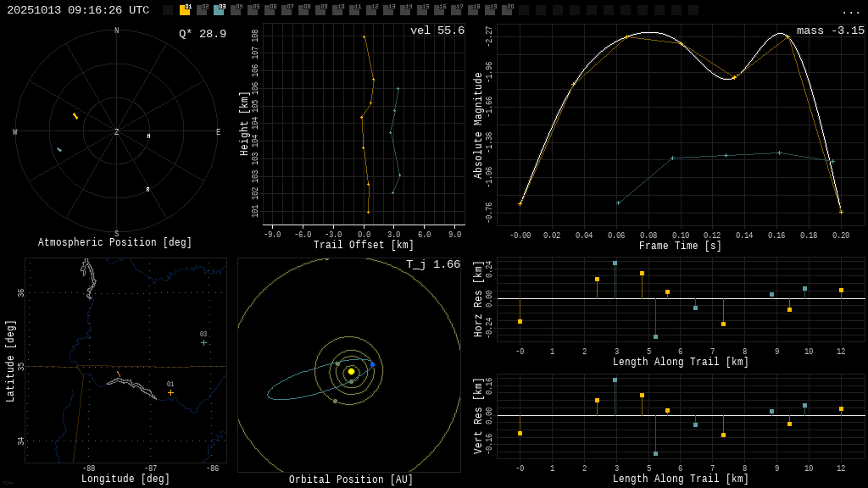Click station 01 yellow cross on map
Viewport: 868px width, 488px height.
(170, 392)
